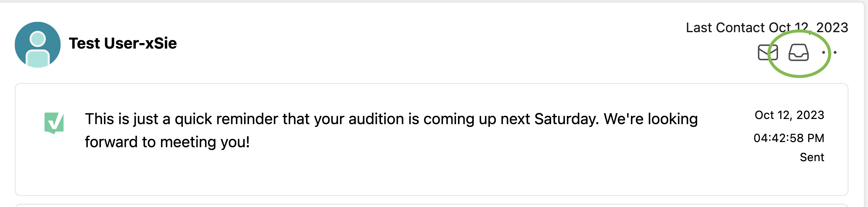
Task: Click the envelope mark-as-unread icon
Action: click(768, 53)
